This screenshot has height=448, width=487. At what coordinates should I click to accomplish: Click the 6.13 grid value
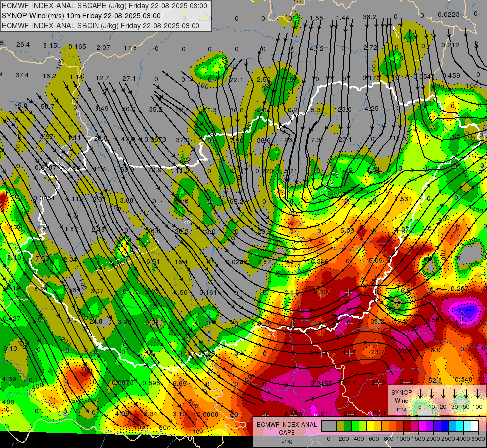click(10, 349)
